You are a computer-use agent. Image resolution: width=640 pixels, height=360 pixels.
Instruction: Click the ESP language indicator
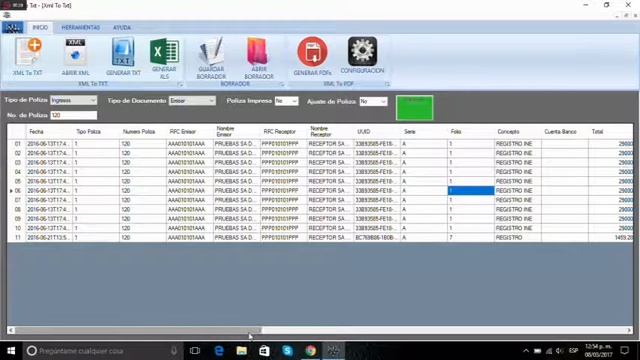pyautogui.click(x=573, y=351)
